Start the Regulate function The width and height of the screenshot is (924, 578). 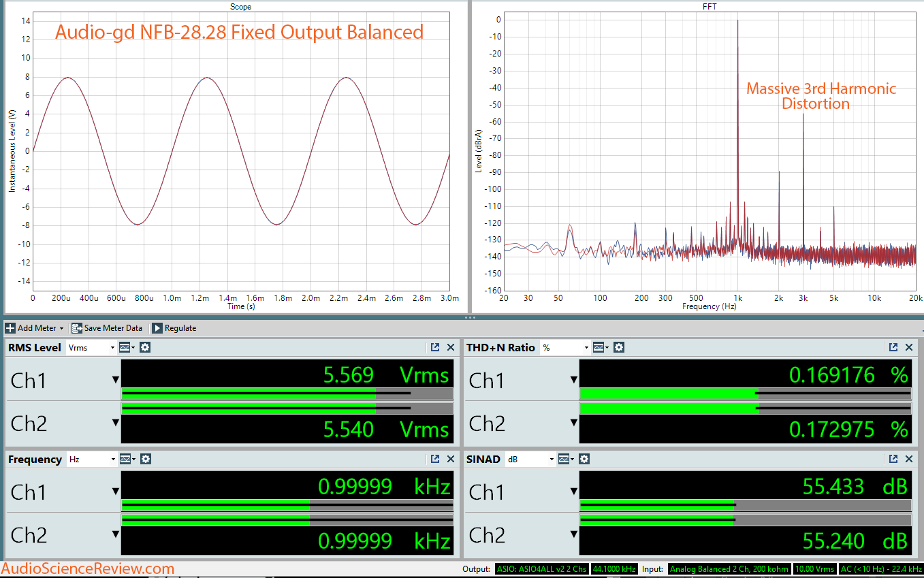[174, 328]
